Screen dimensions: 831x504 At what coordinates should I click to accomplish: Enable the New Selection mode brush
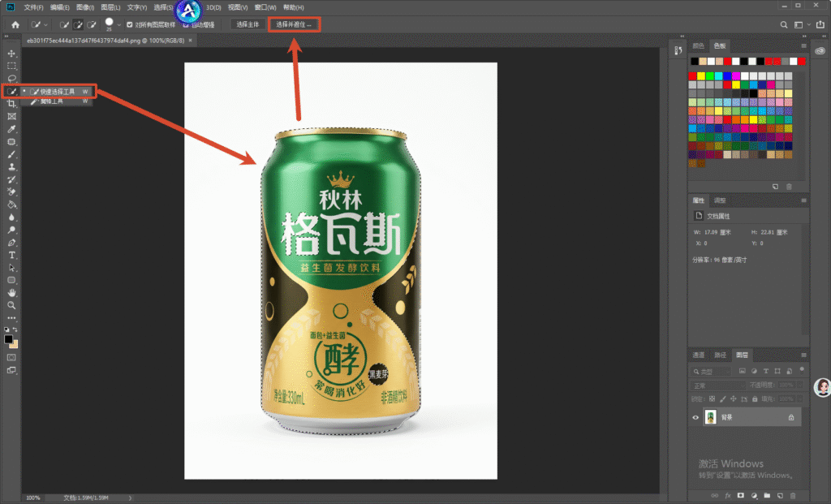(64, 25)
